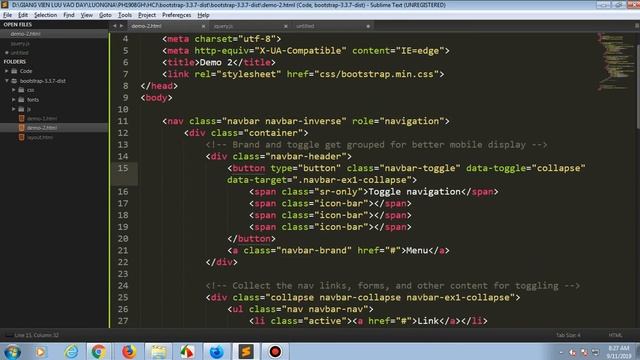Click the 'Demo 2' title text

click(x=216, y=62)
